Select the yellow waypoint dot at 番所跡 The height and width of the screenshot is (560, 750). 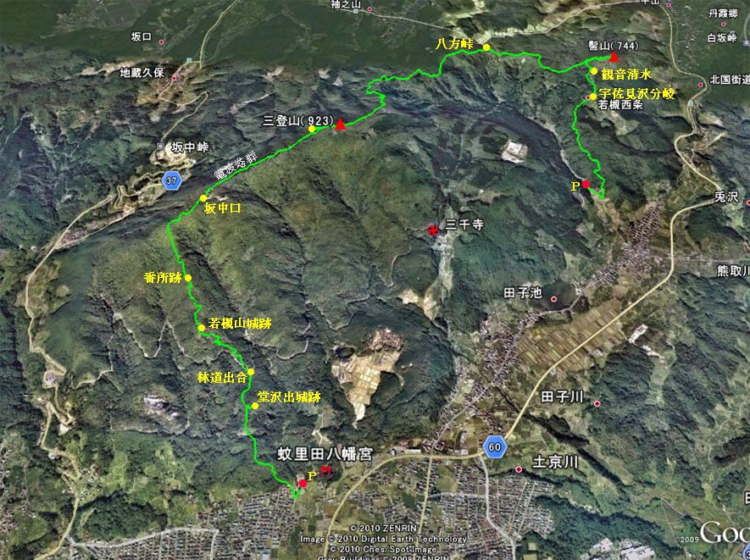point(188,278)
